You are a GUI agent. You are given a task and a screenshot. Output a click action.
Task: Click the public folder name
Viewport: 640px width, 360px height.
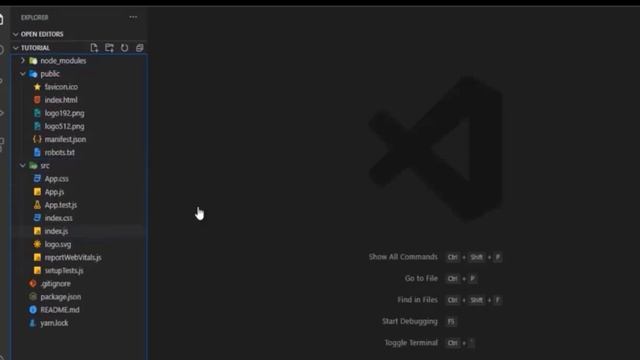pos(50,74)
